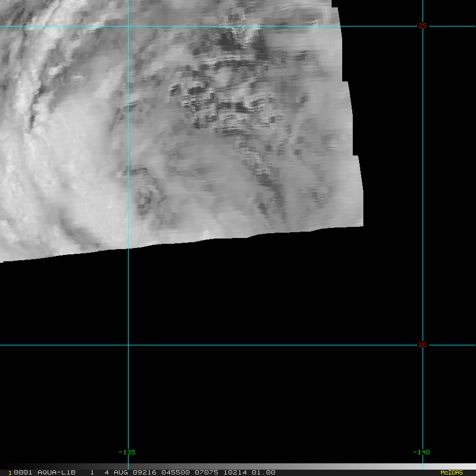Screen dimensions: 476x476
Task: Click the green -135 longitude label
Action: click(x=127, y=452)
